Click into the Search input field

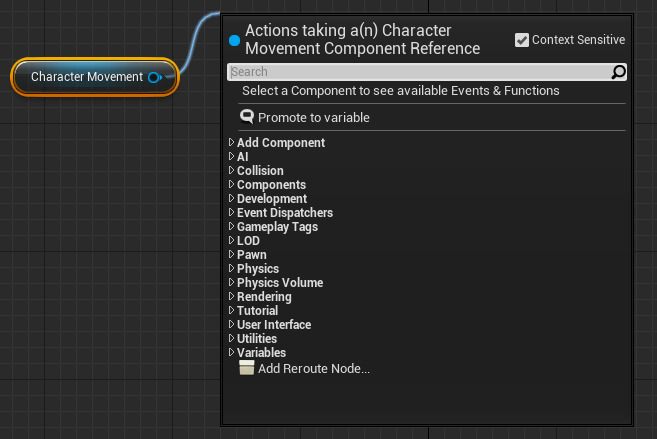point(420,72)
